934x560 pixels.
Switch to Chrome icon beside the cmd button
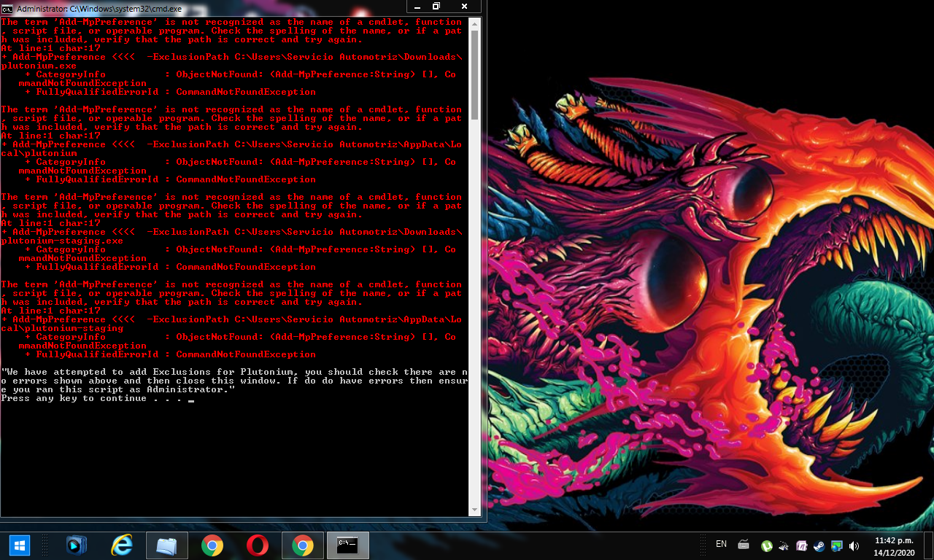[303, 545]
